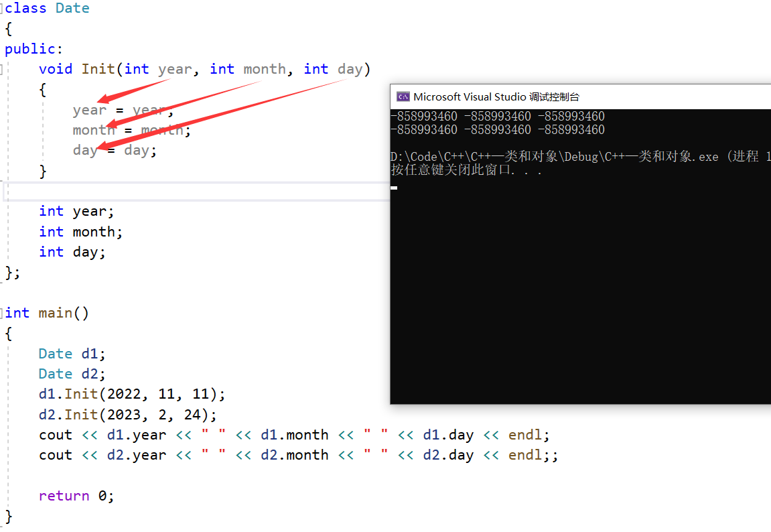Screen dimensions: 771x532
Task: Click the console window's icon in its title bar
Action: pos(403,97)
